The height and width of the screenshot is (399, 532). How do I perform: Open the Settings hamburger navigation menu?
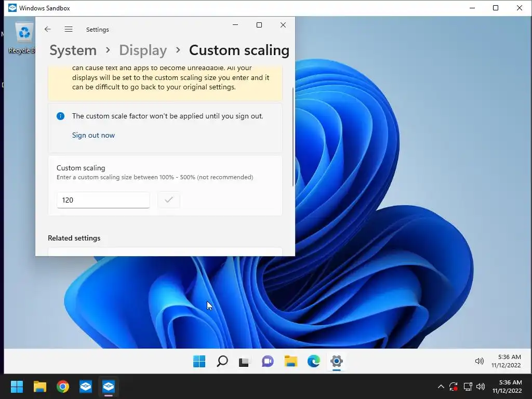(x=69, y=29)
